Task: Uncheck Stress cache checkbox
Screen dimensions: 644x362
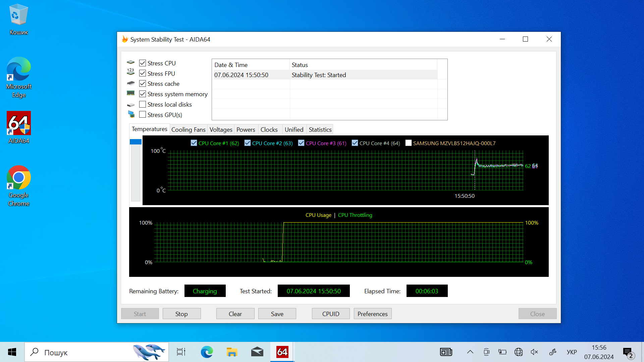Action: (x=143, y=83)
